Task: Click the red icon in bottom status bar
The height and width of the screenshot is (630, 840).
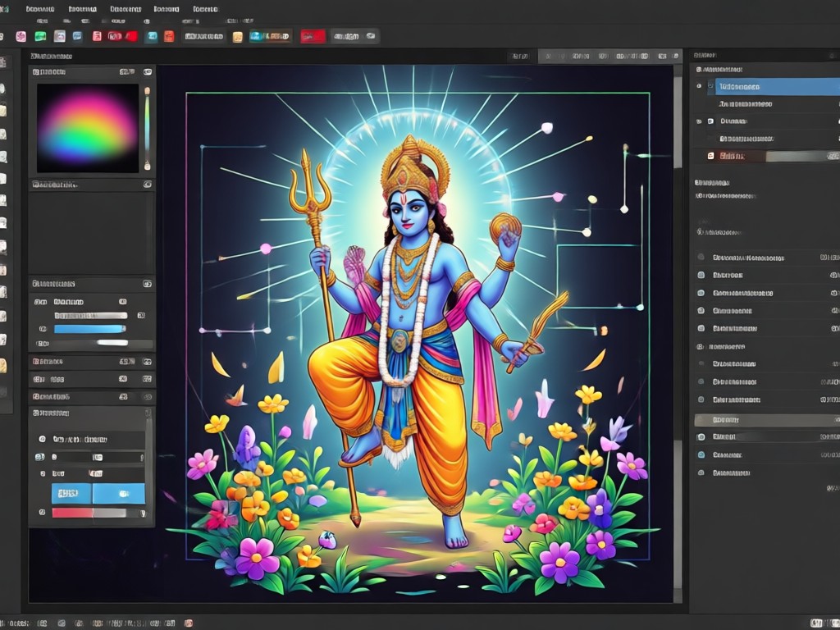Action: point(188,623)
